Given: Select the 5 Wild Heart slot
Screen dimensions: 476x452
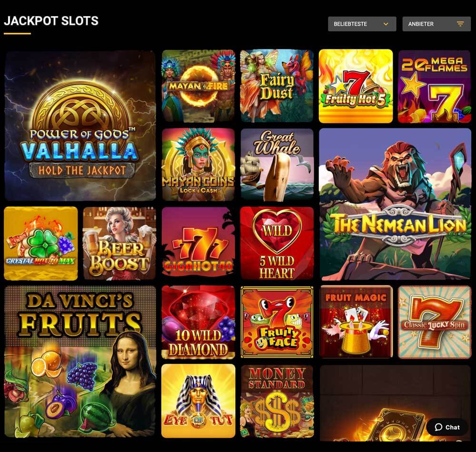Looking at the screenshot, I should point(277,243).
